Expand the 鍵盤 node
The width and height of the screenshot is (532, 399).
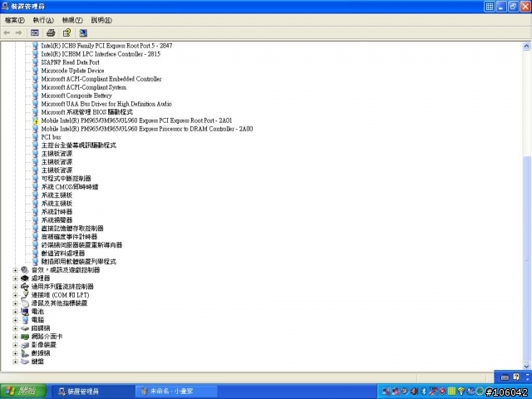[x=15, y=362]
